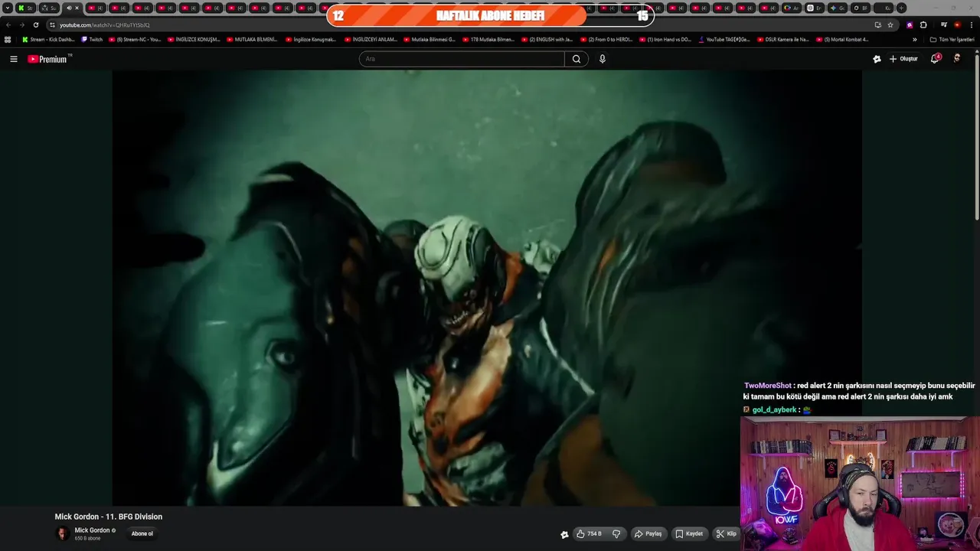Click the settings icon left of like button
The image size is (980, 551).
[564, 534]
